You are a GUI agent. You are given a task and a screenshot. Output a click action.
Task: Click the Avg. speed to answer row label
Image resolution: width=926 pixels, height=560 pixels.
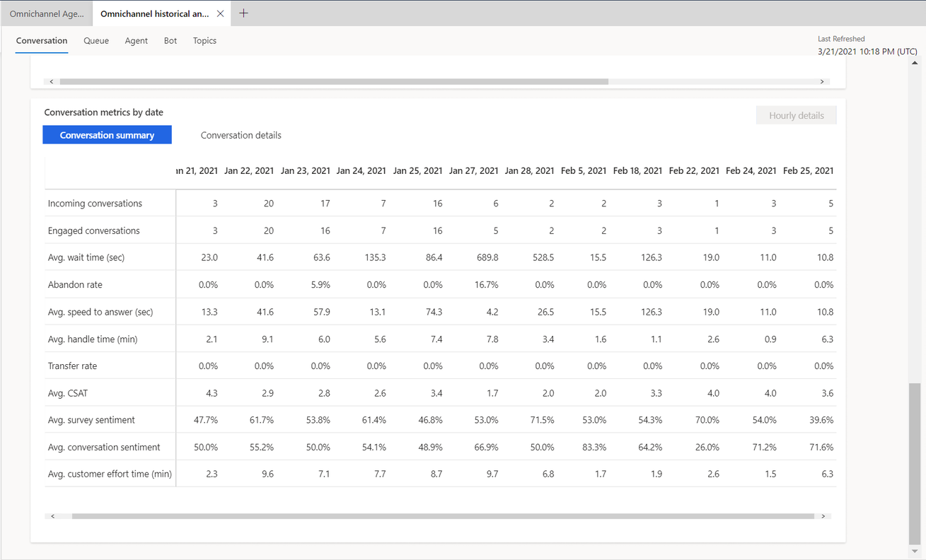(x=100, y=312)
